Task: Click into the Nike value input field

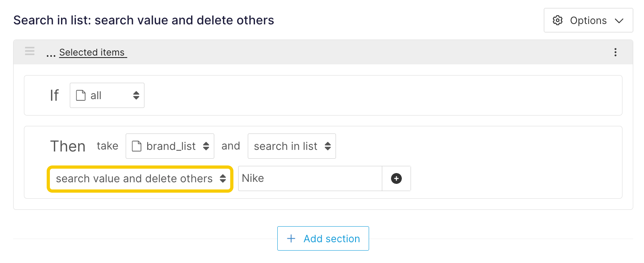Action: pos(310,179)
